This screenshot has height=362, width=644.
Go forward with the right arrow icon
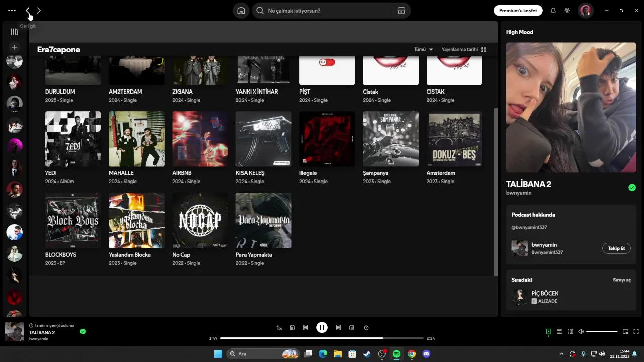(39, 11)
